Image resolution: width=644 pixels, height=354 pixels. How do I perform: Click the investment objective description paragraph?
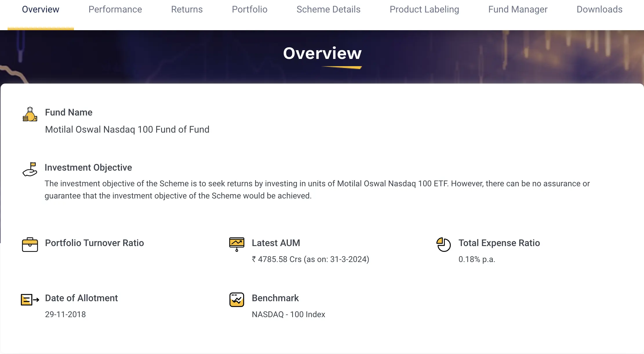tap(317, 189)
